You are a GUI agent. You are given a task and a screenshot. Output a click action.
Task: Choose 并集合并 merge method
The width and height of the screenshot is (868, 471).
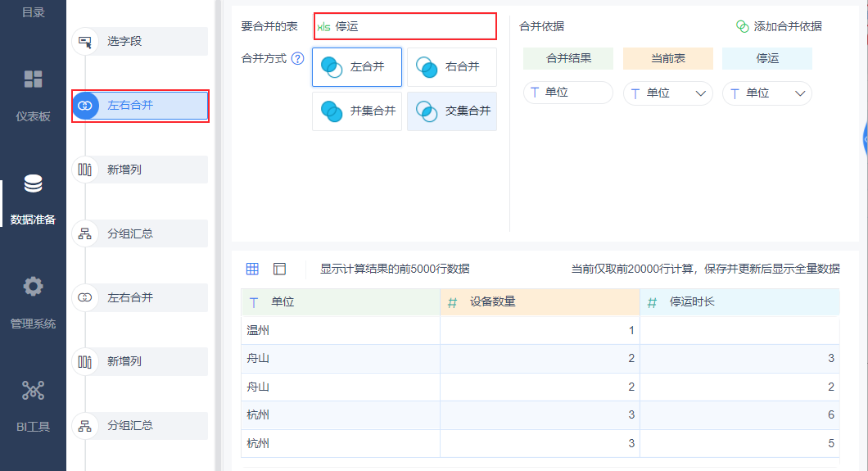point(357,111)
